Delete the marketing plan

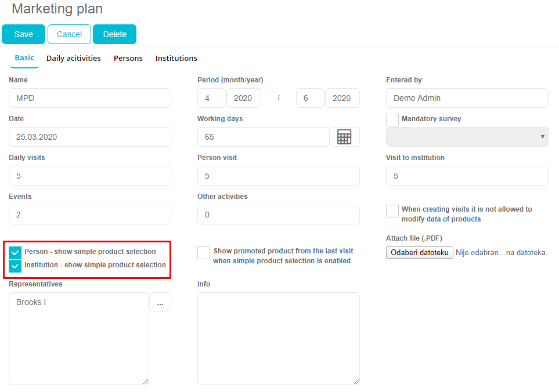click(114, 34)
